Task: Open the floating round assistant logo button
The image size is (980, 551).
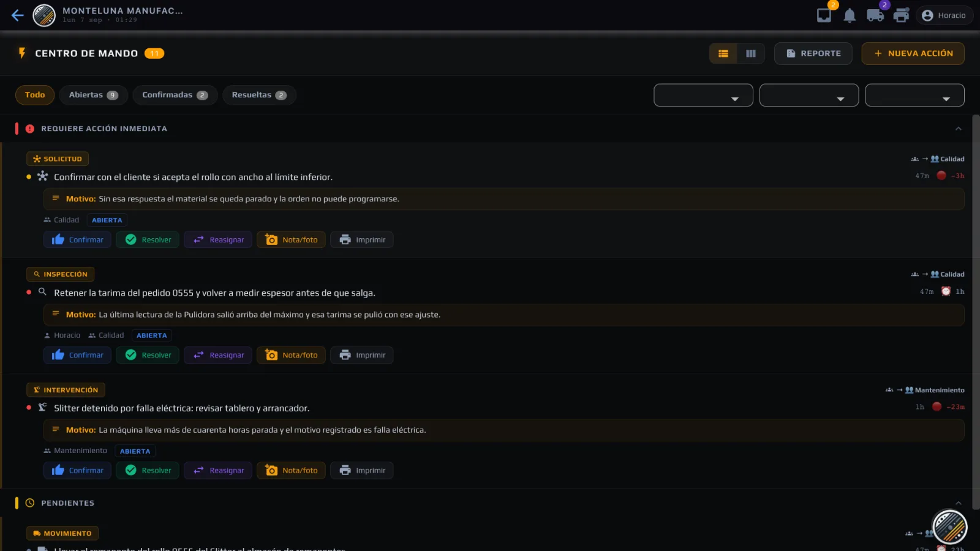Action: [949, 527]
